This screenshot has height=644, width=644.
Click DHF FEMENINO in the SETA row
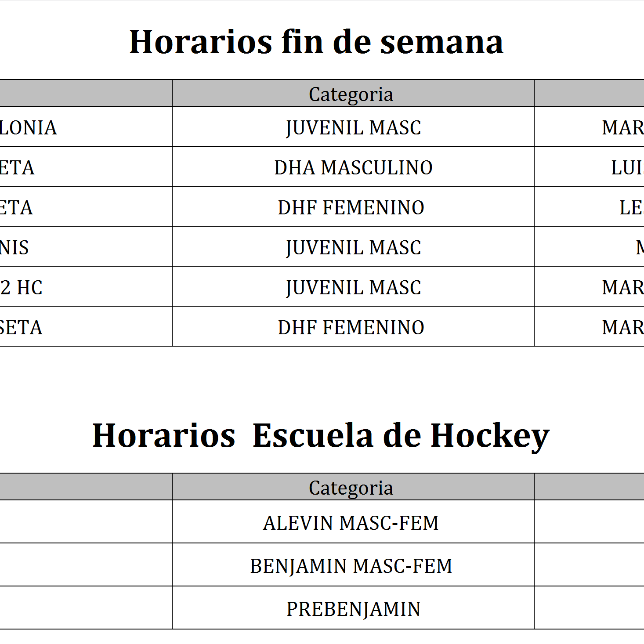pyautogui.click(x=351, y=327)
